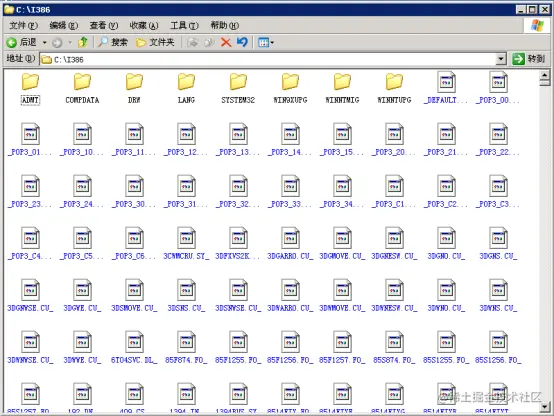This screenshot has height=416, width=554.
Task: Click the red Delete X icon
Action: click(x=226, y=43)
